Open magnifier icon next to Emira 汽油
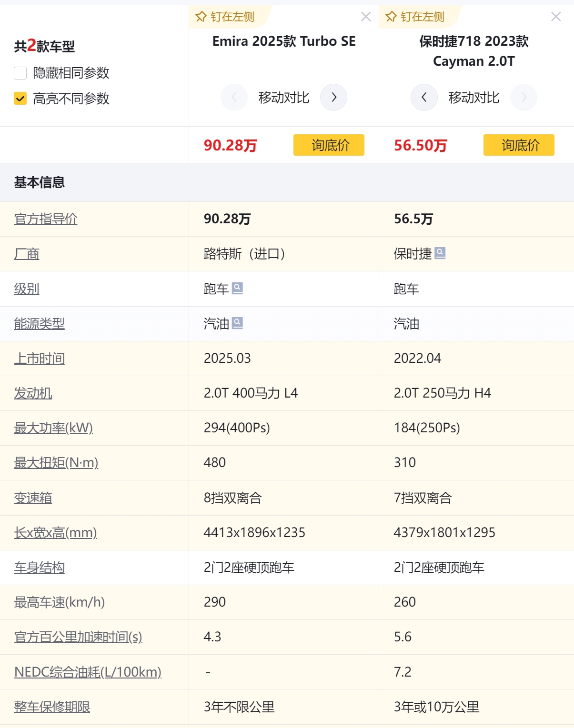574x728 pixels. click(x=237, y=323)
